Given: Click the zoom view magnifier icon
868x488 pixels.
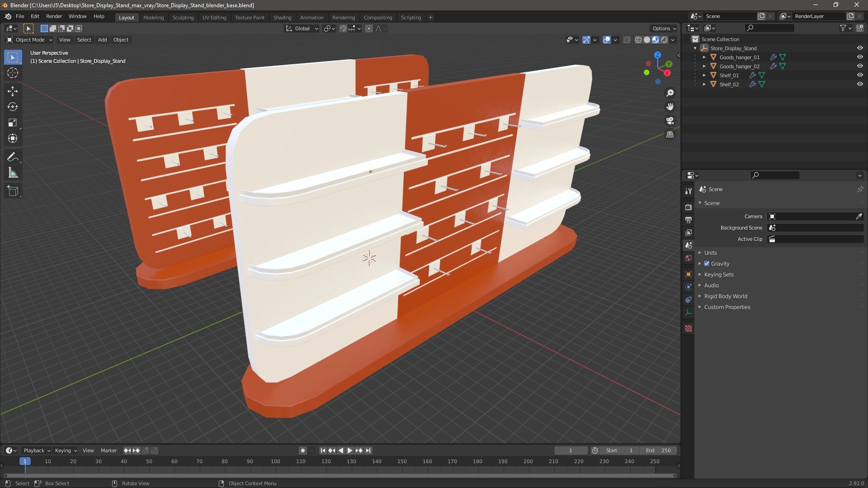Looking at the screenshot, I should click(x=670, y=93).
